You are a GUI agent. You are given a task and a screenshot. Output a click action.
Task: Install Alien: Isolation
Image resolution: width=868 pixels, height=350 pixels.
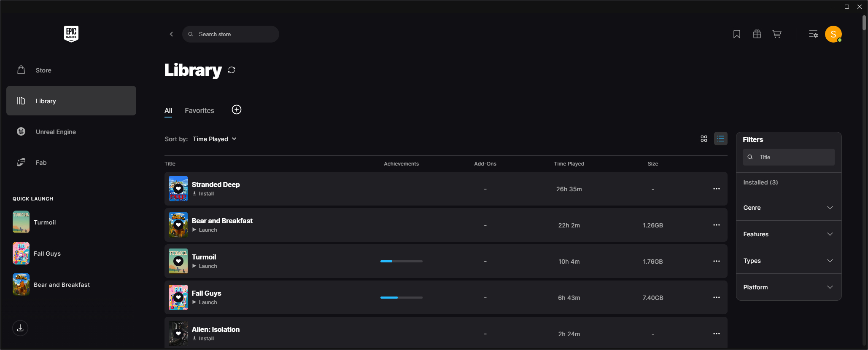pyautogui.click(x=203, y=339)
